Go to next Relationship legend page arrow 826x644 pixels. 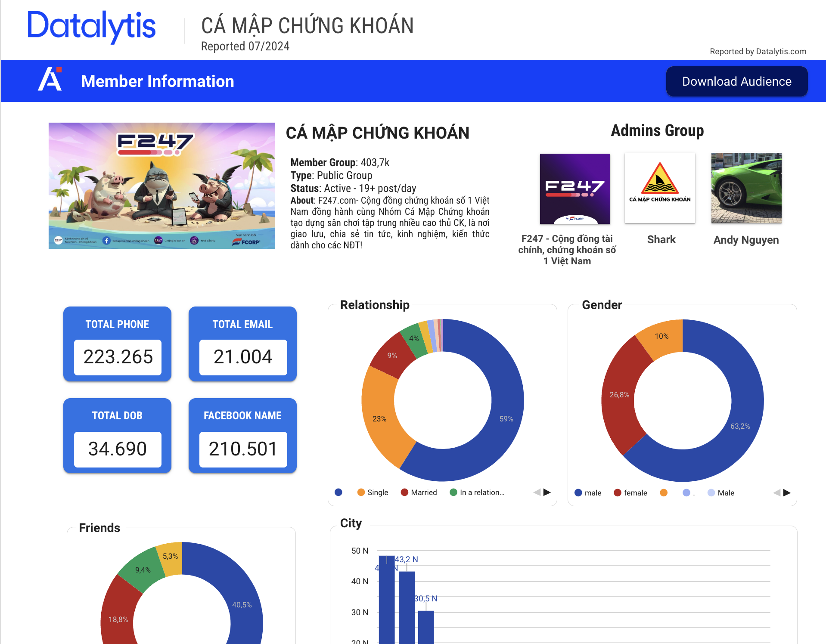547,492
